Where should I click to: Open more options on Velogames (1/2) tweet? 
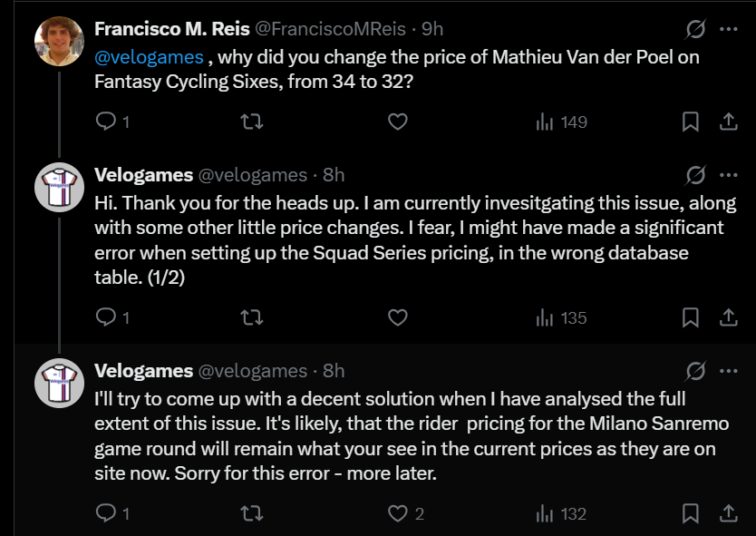point(728,175)
